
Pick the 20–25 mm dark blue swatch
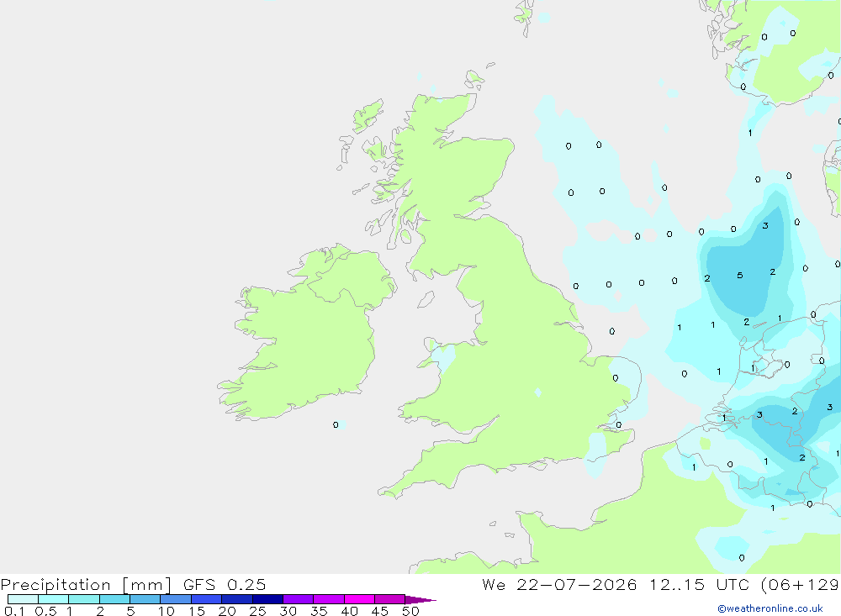pos(237,599)
